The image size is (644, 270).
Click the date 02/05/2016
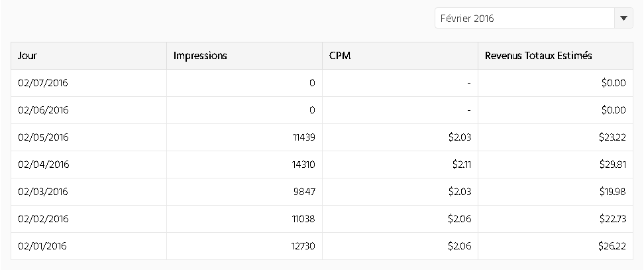(x=42, y=137)
